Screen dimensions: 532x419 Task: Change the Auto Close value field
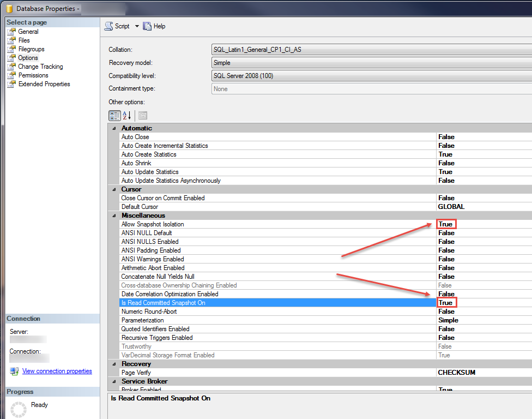[x=482, y=137]
